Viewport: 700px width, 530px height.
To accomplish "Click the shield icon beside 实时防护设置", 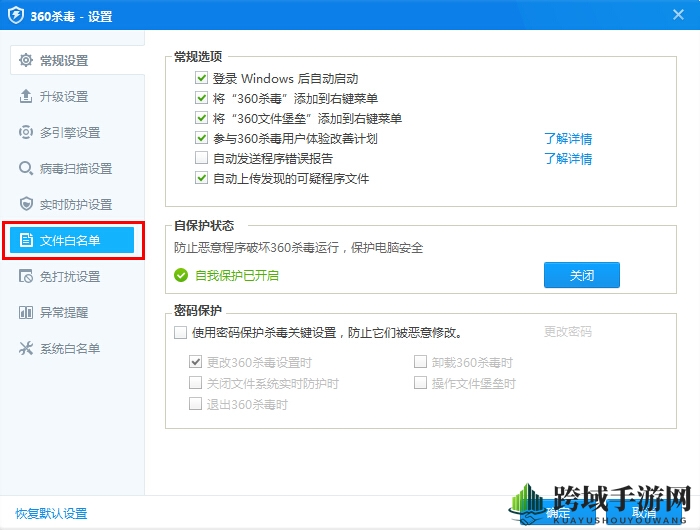I will (26, 204).
